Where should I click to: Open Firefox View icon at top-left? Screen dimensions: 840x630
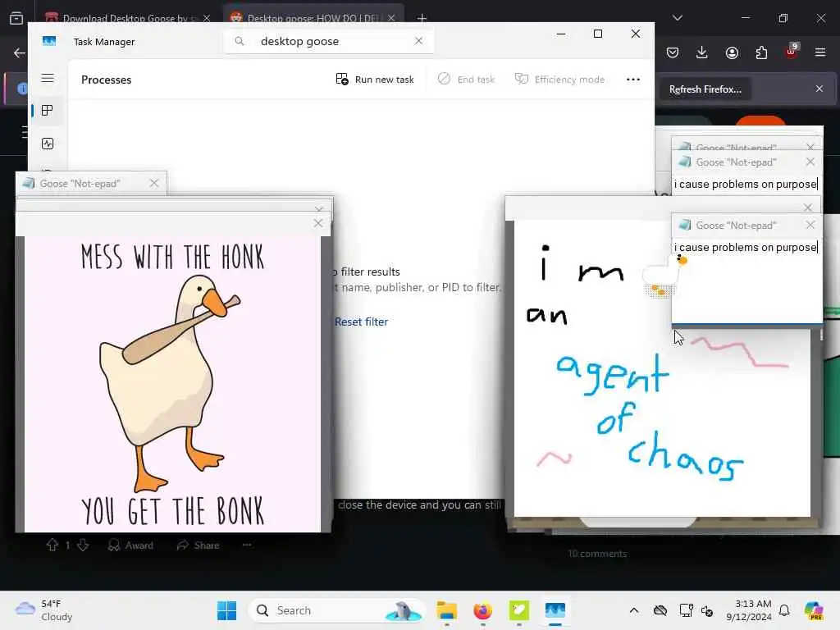pyautogui.click(x=16, y=18)
